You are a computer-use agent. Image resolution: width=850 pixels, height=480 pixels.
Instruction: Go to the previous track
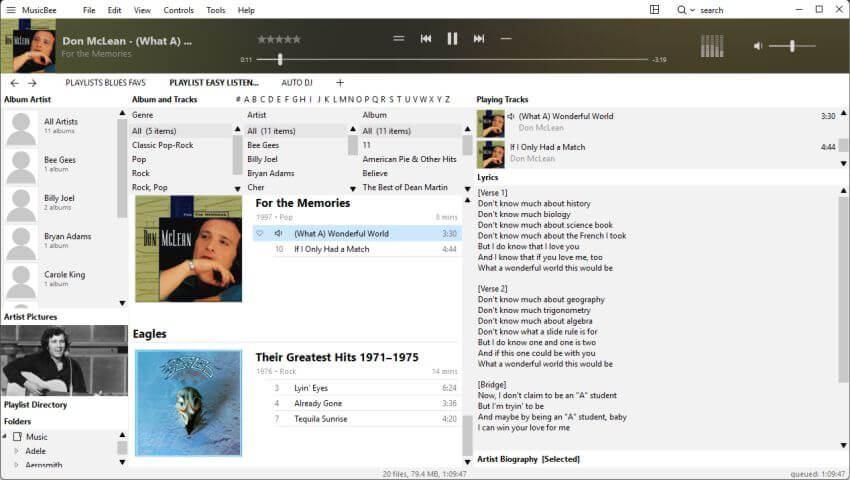[426, 38]
